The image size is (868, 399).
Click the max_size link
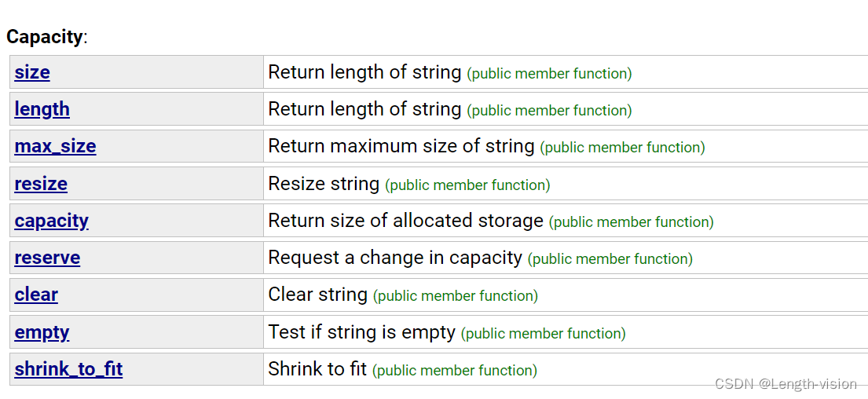pos(55,147)
